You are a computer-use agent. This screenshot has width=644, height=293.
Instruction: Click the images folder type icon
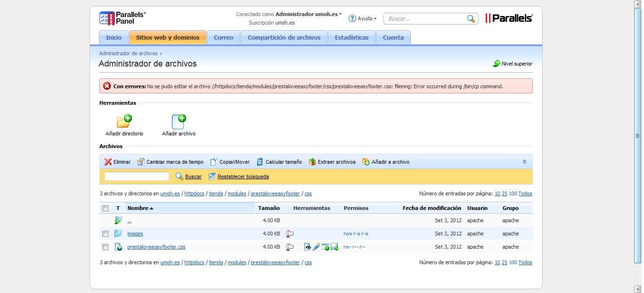tap(118, 234)
